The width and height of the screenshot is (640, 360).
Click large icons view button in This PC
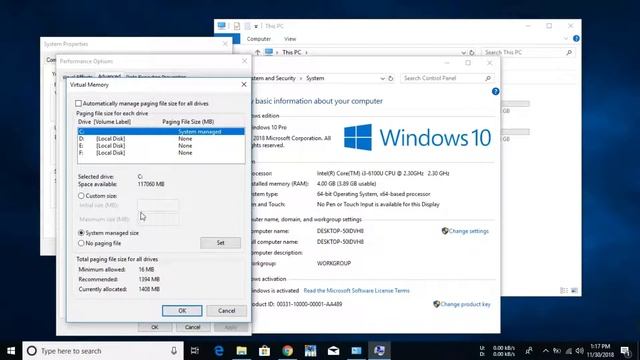574,291
